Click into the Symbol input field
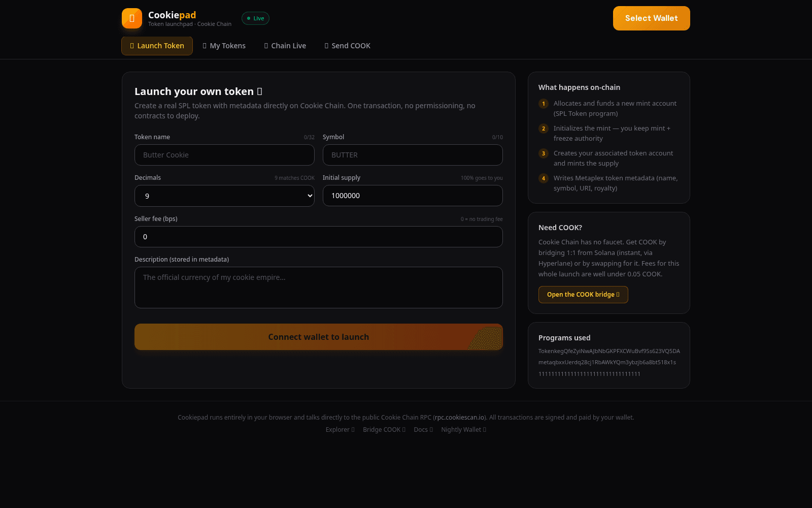Viewport: 812px width, 508px height. point(413,155)
